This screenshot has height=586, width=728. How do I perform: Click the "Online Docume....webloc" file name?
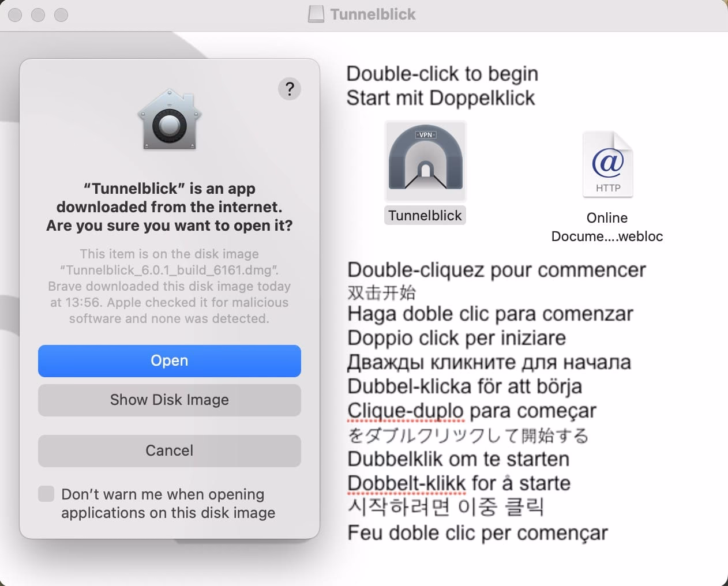(607, 227)
